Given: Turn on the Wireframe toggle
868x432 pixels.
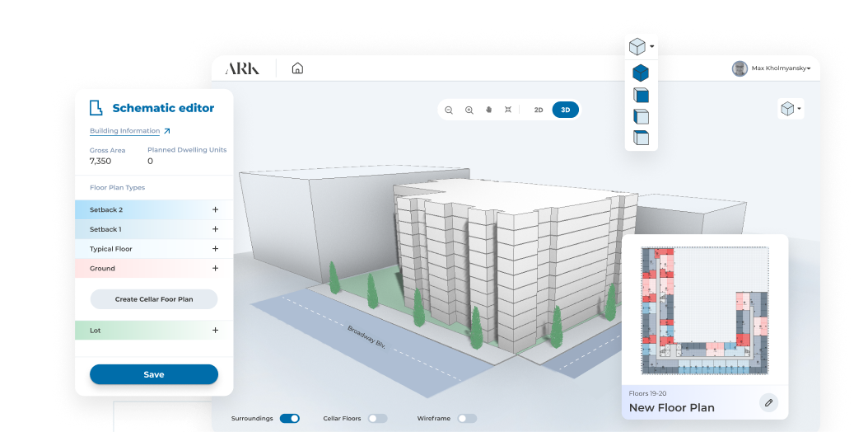Looking at the screenshot, I should (467, 419).
